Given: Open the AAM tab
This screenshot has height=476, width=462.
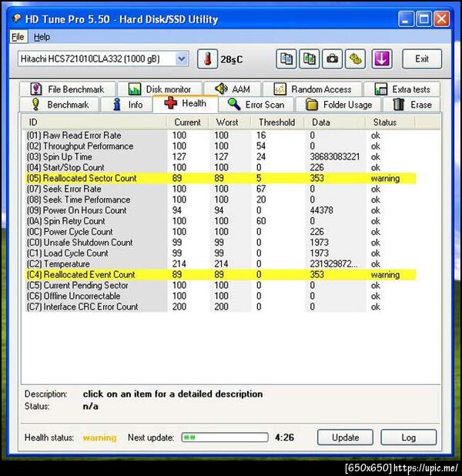Looking at the screenshot, I should [x=233, y=89].
